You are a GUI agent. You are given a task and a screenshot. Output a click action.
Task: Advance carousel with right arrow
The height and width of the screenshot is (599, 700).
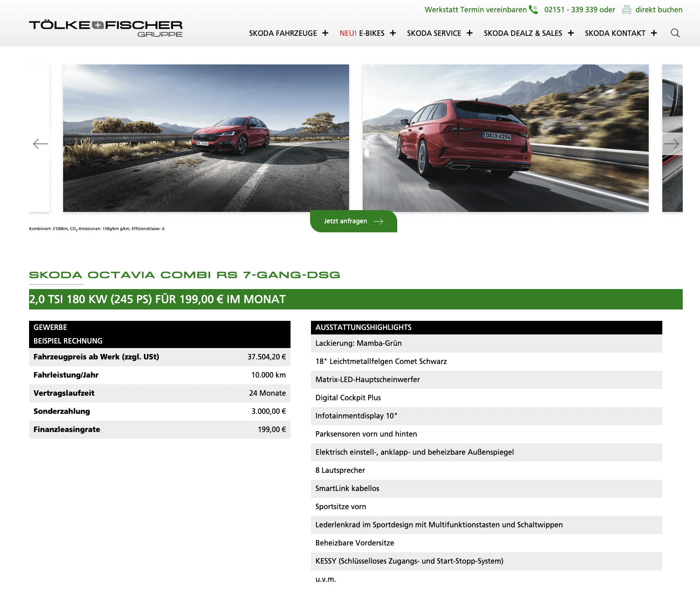pos(672,144)
